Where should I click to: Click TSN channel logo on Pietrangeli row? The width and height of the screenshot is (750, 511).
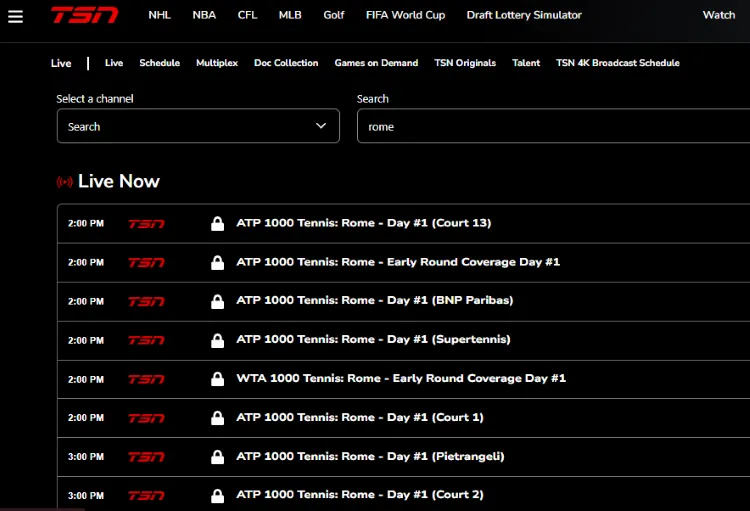click(146, 457)
